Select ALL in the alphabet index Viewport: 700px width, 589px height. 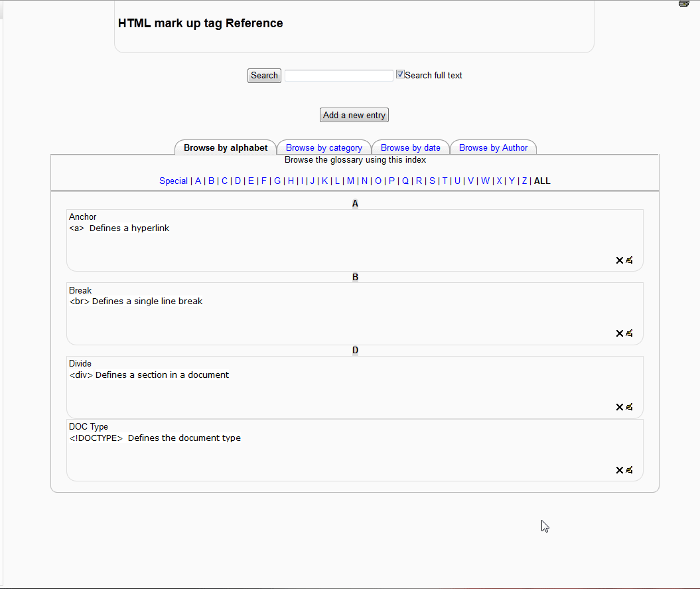click(542, 181)
